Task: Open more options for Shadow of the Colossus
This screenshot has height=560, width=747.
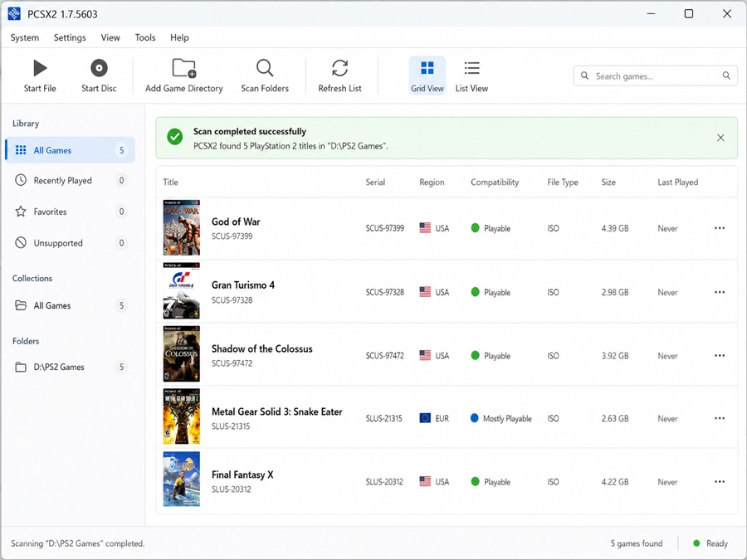Action: click(720, 355)
